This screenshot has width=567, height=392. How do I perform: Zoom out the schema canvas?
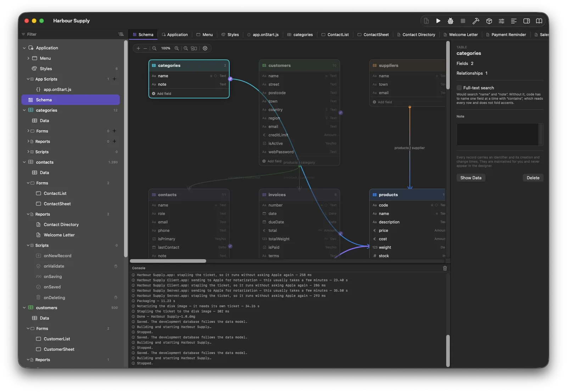(154, 48)
